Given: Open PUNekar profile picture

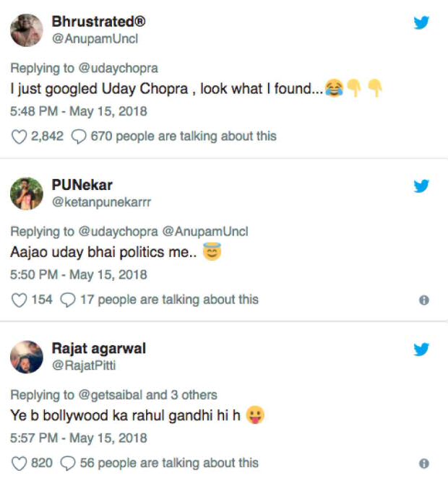Looking at the screenshot, I should (27, 193).
